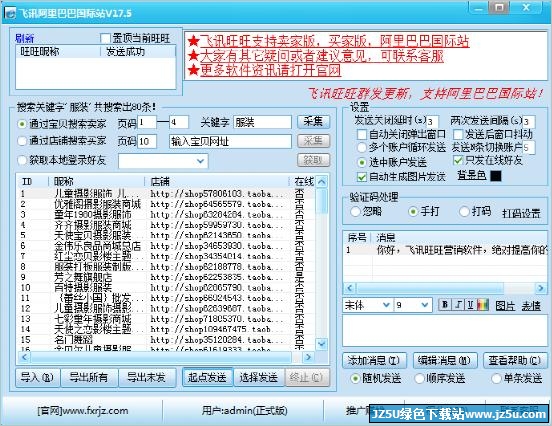Screen dimensions: 552x426
Task: Click 查看帮助 (C) button
Action: 515,361
